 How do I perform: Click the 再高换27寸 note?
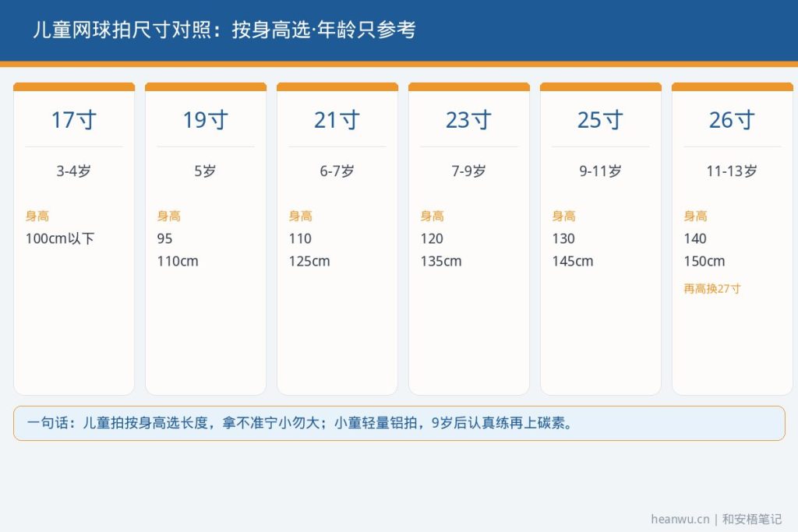pos(712,289)
